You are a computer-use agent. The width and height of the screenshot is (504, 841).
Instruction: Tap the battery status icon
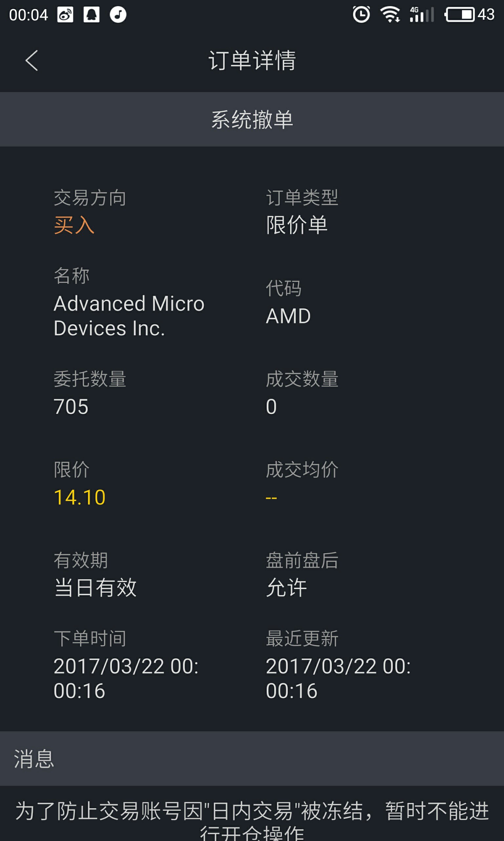(460, 14)
